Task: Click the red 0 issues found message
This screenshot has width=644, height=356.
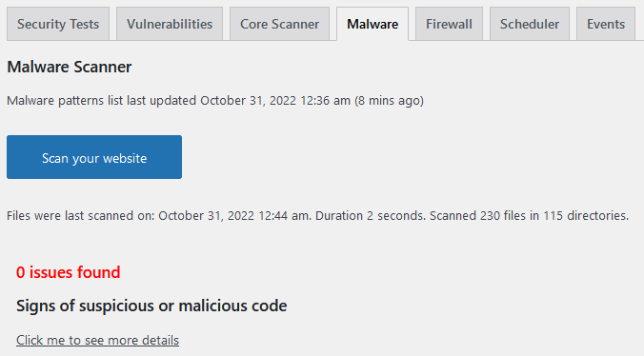Action: pyautogui.click(x=69, y=272)
